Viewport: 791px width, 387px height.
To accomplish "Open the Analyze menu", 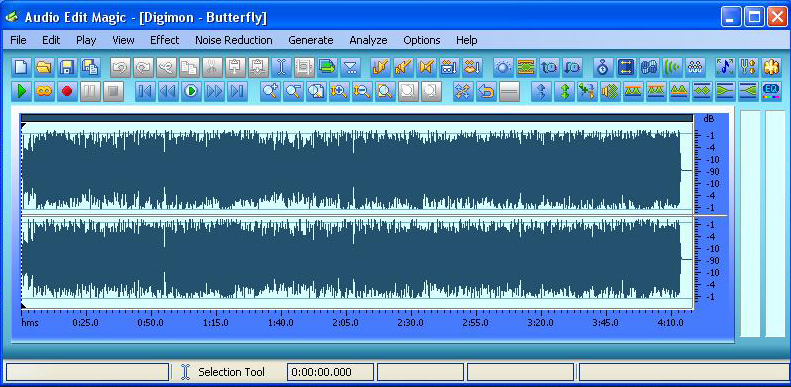I will [368, 40].
